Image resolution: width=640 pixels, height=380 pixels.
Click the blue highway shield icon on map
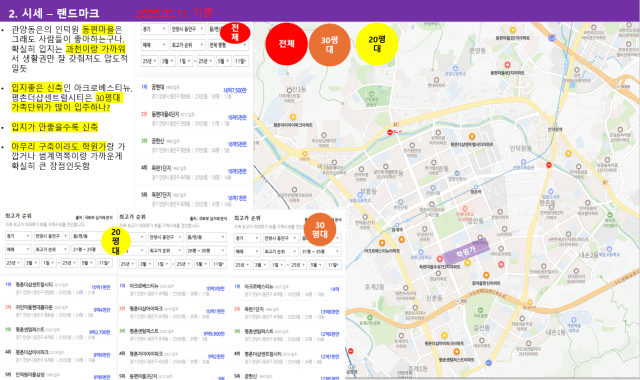click(552, 38)
